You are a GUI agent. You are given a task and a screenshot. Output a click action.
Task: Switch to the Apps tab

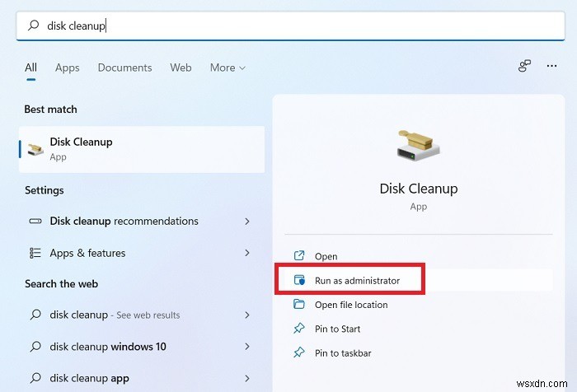tap(68, 68)
